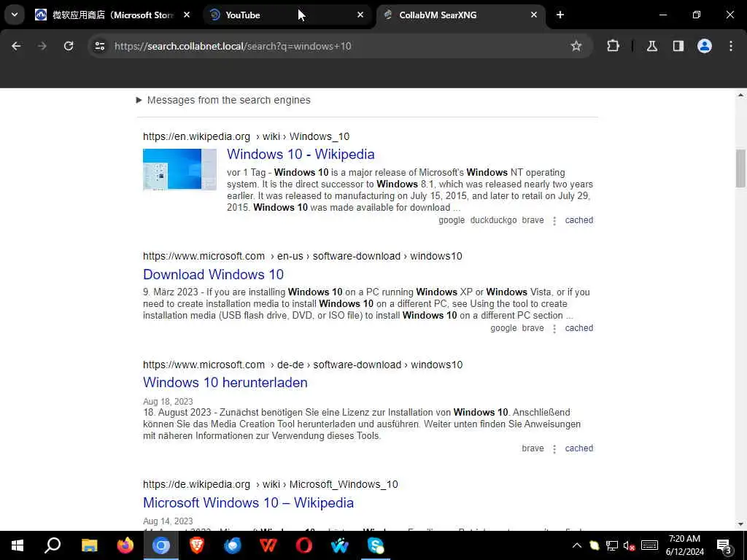The width and height of the screenshot is (747, 560).
Task: Reload the current page
Action: 69,46
